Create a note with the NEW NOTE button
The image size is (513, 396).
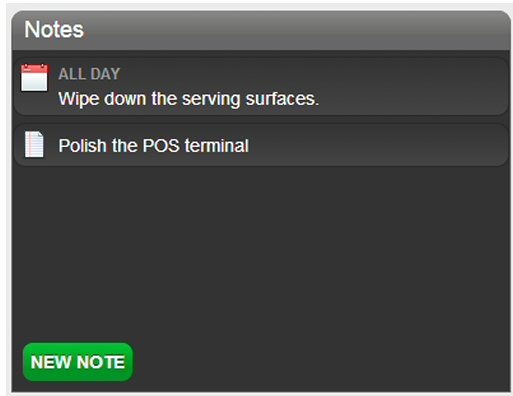click(x=78, y=362)
